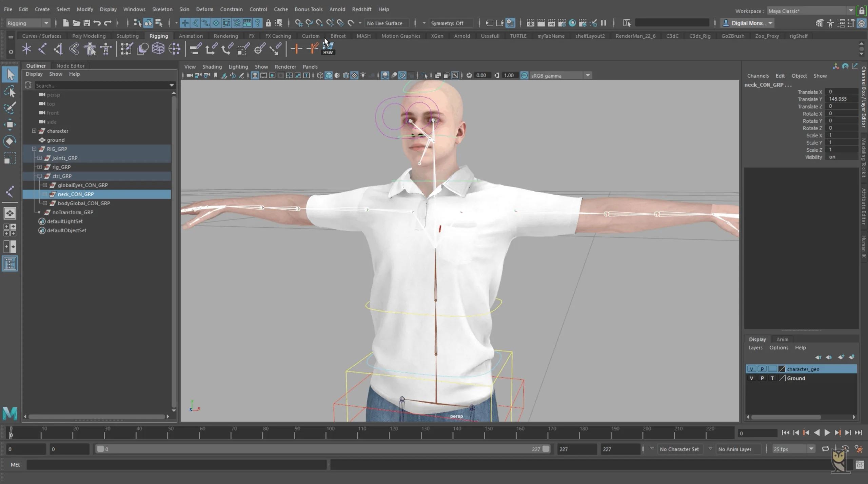Select the Move tool in the left toolbox
Image resolution: width=868 pixels, height=484 pixels.
pyautogui.click(x=10, y=124)
